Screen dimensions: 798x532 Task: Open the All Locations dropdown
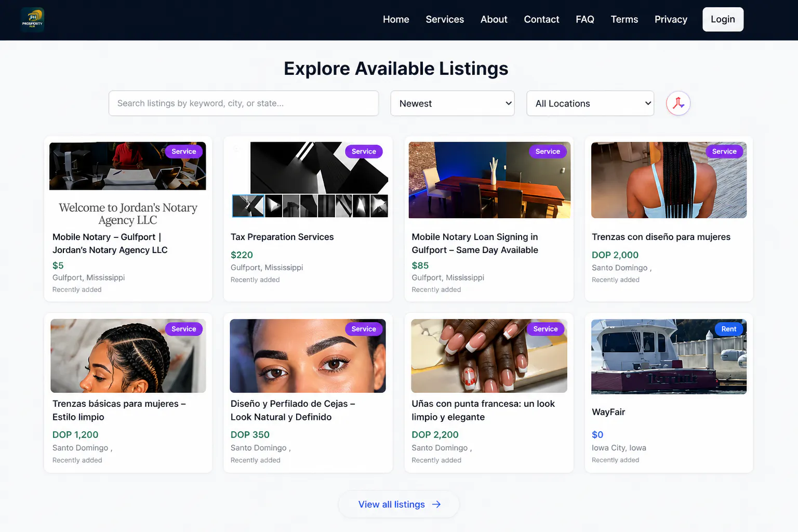coord(590,103)
